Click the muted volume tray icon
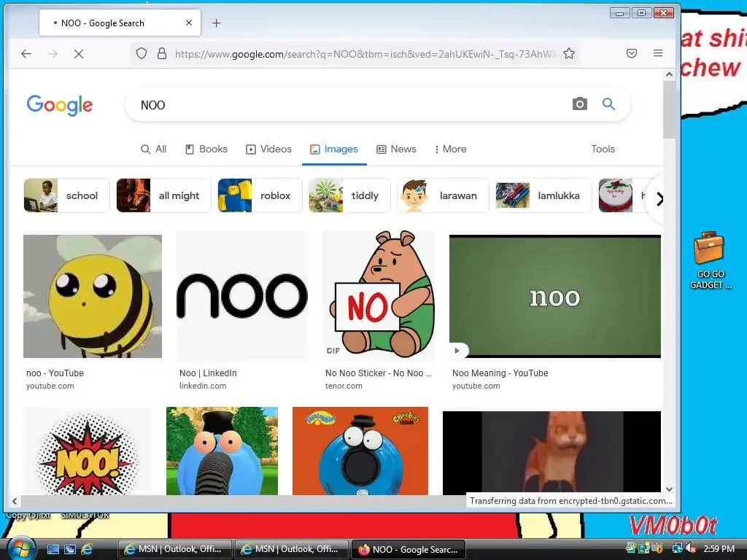This screenshot has height=560, width=747. [691, 548]
